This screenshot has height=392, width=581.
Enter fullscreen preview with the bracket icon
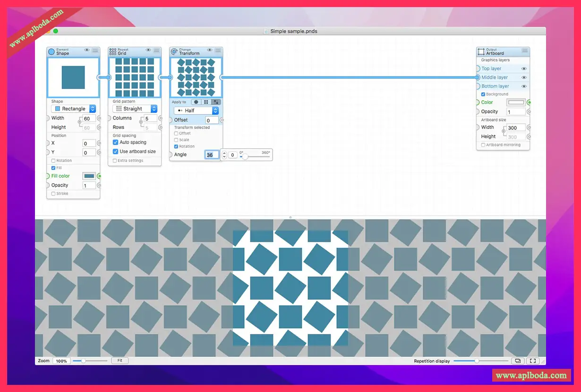coord(533,361)
